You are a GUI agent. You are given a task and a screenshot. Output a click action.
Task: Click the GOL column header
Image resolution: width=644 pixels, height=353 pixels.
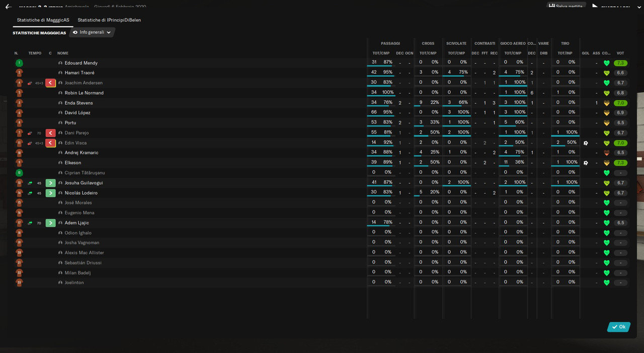pyautogui.click(x=586, y=53)
